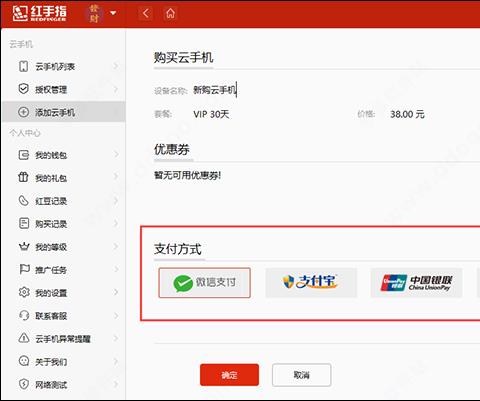Go to home via house icon
The height and width of the screenshot is (401, 480).
[170, 14]
